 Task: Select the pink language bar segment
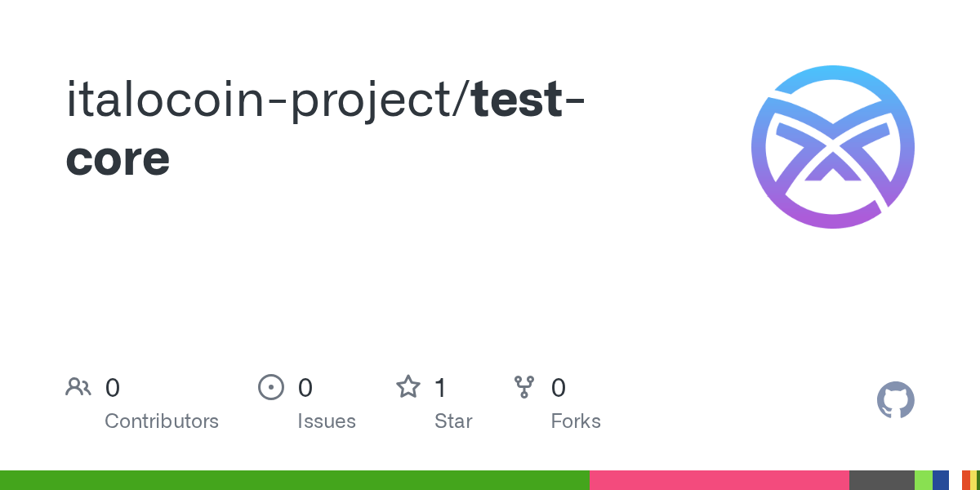719,480
